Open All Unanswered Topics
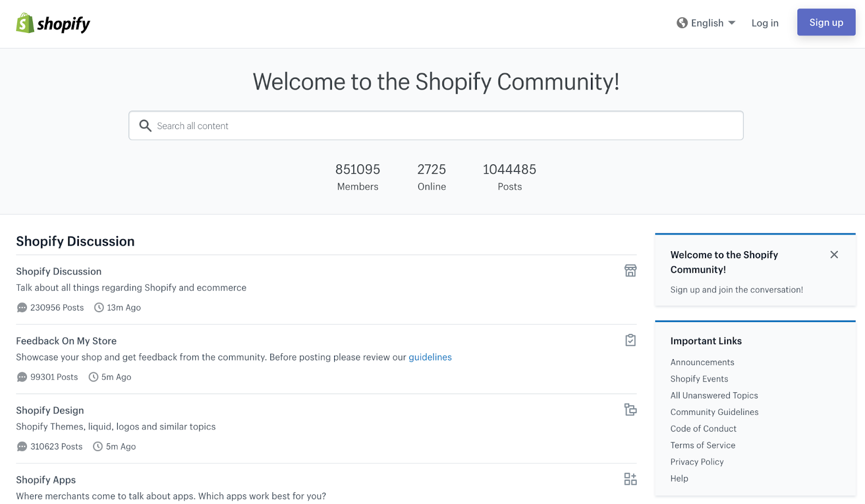This screenshot has height=504, width=865. point(714,395)
